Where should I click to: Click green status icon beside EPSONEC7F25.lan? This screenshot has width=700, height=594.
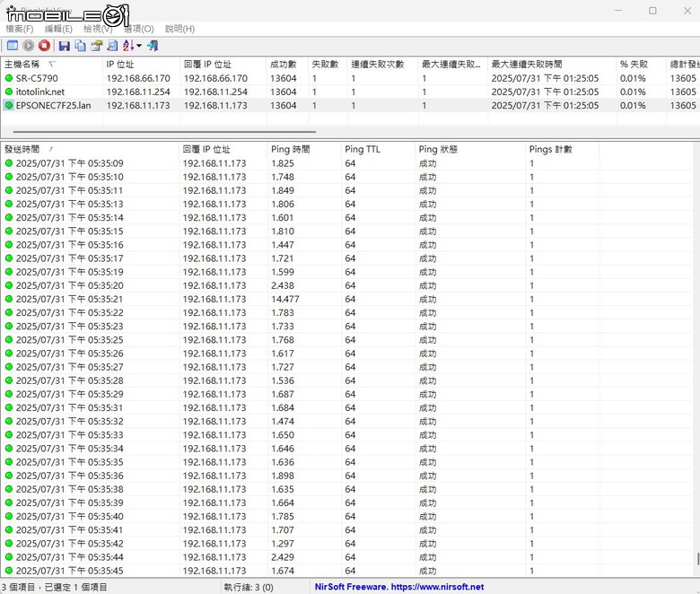pyautogui.click(x=8, y=105)
